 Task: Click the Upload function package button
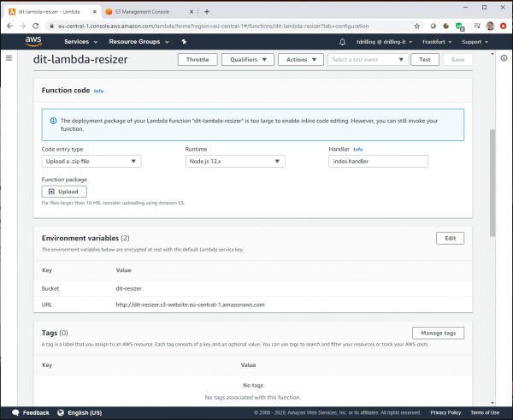(64, 192)
